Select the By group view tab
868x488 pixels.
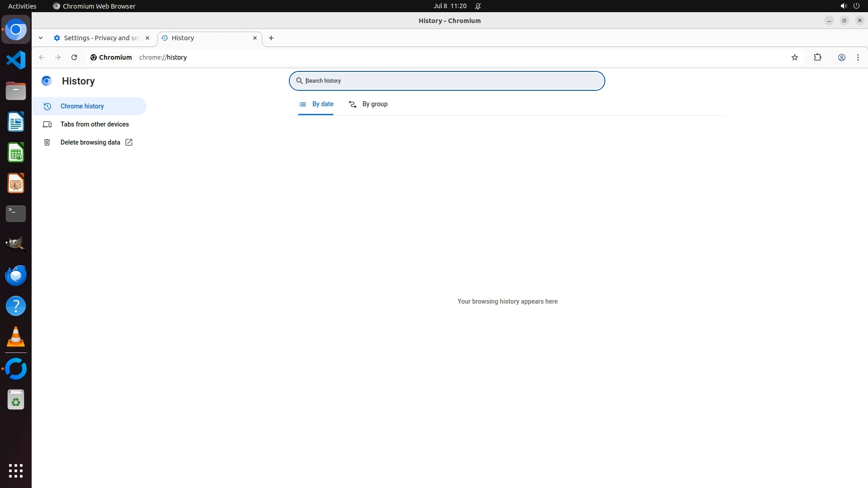coord(368,104)
